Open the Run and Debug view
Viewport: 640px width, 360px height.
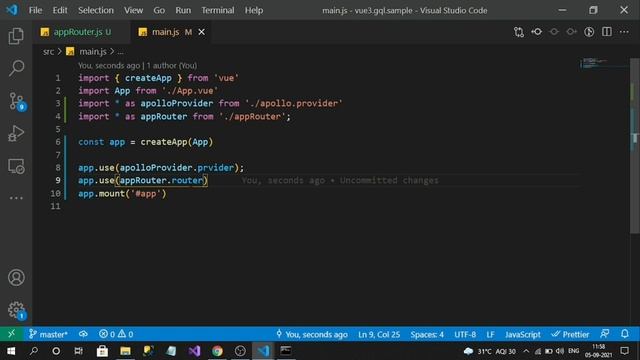point(16,133)
